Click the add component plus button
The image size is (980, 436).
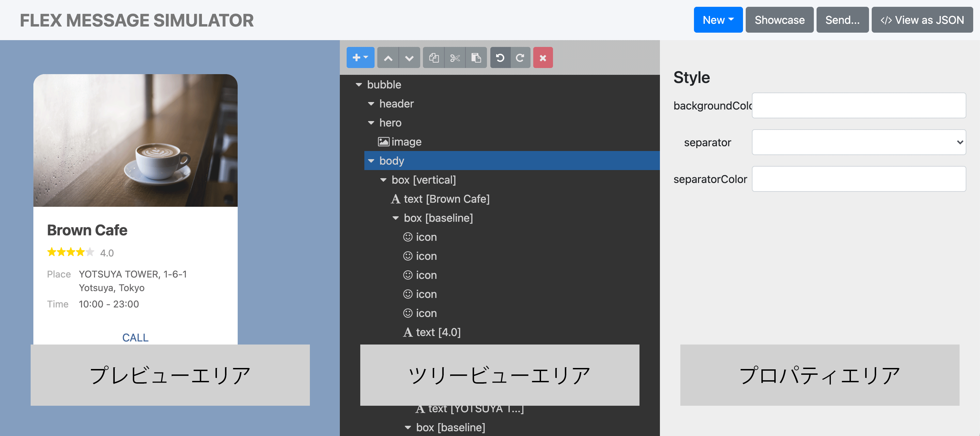coord(360,58)
